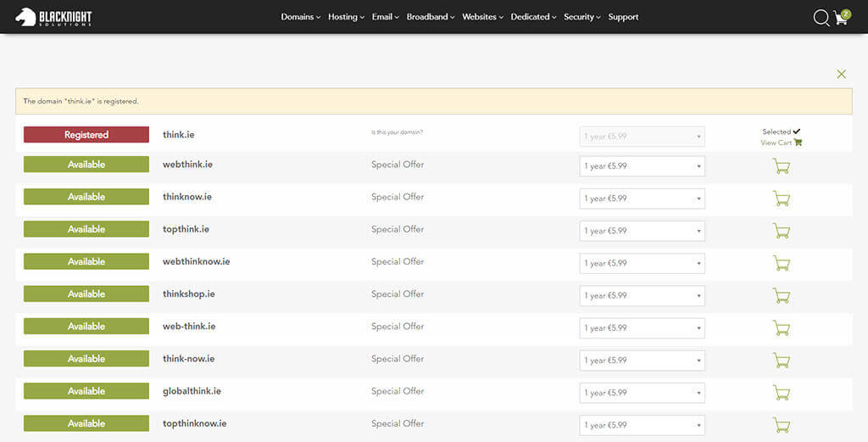Screen dimensions: 868x442
Task: Add globalthink.ie to cart
Action: [781, 393]
